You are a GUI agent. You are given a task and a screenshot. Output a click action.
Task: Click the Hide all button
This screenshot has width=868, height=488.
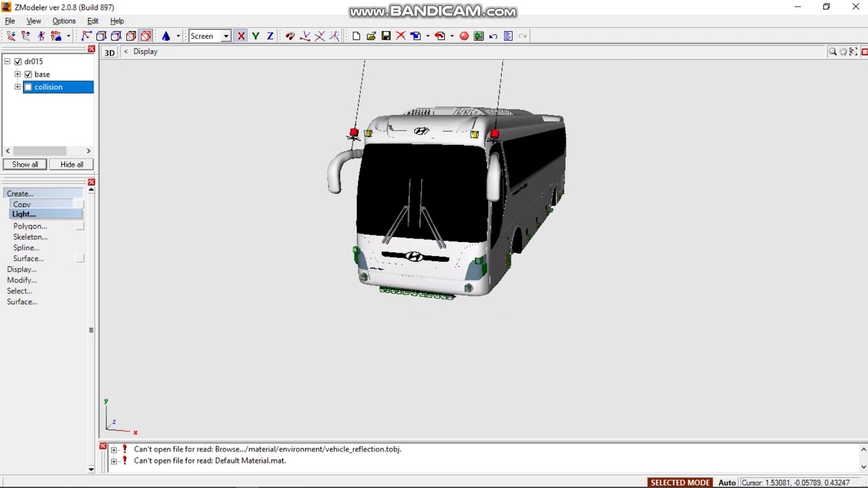pos(71,164)
